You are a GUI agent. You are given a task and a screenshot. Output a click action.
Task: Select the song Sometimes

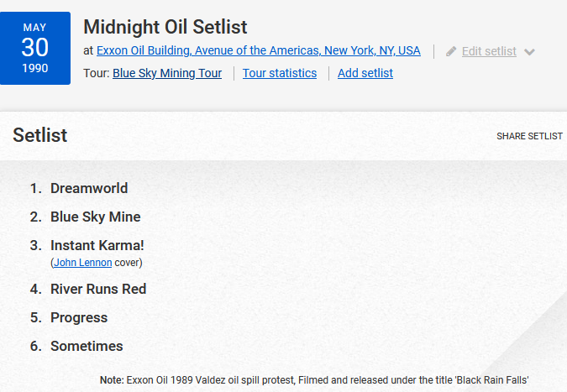pos(87,346)
